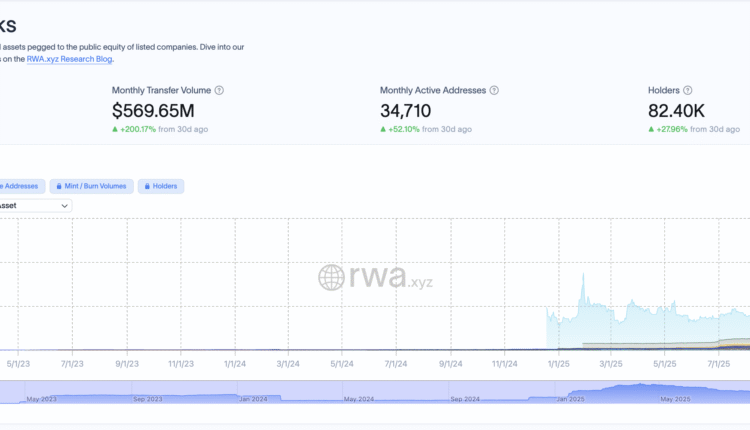Screen dimensions: 750x430
Task: Click help icon beside Monthly Active Addresses
Action: pos(492,90)
